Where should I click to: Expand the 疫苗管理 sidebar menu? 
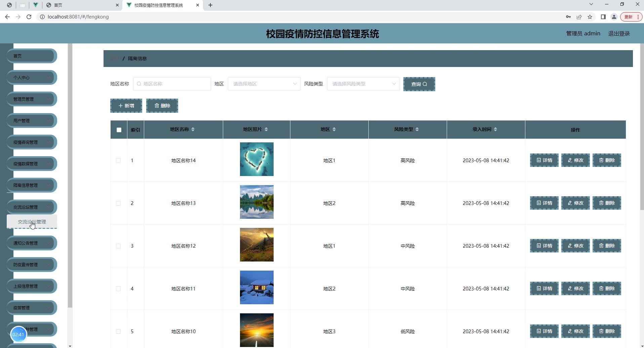click(x=32, y=308)
